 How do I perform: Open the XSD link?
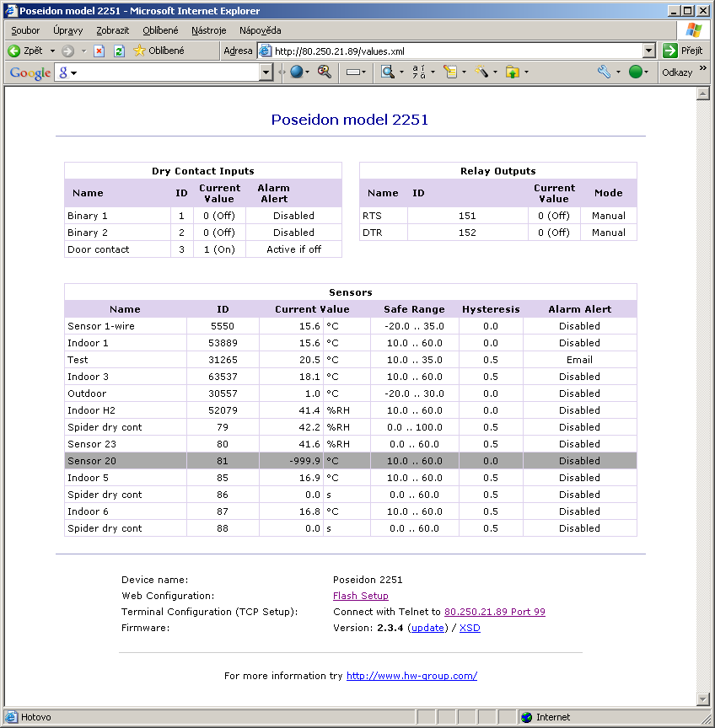coord(470,629)
